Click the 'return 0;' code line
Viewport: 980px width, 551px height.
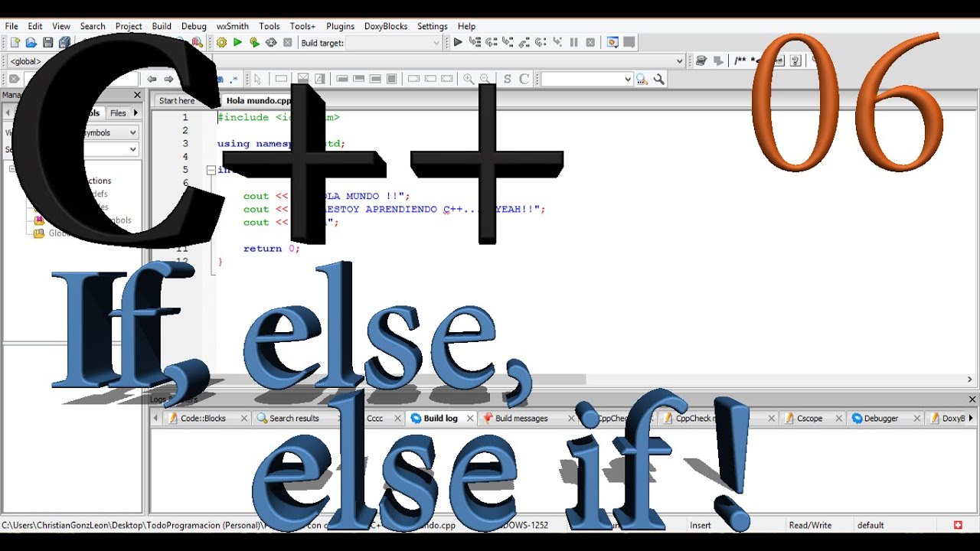point(272,248)
